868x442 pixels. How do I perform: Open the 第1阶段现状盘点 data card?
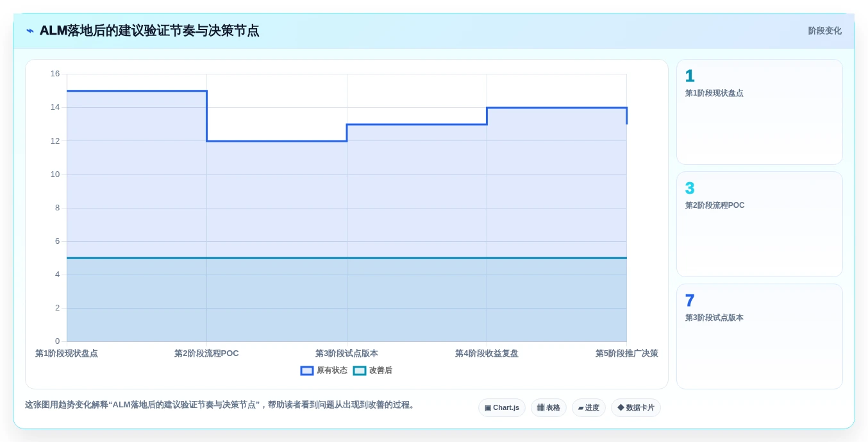(760, 112)
